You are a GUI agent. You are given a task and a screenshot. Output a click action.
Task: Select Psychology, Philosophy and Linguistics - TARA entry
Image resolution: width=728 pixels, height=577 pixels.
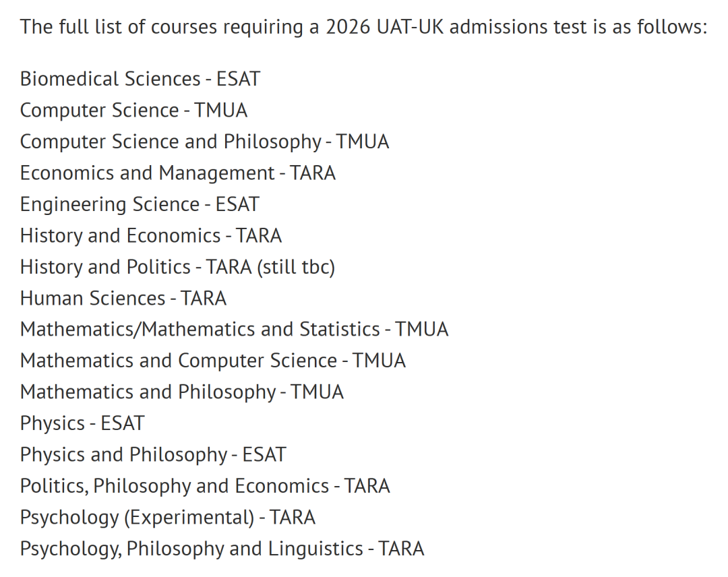pos(222,549)
